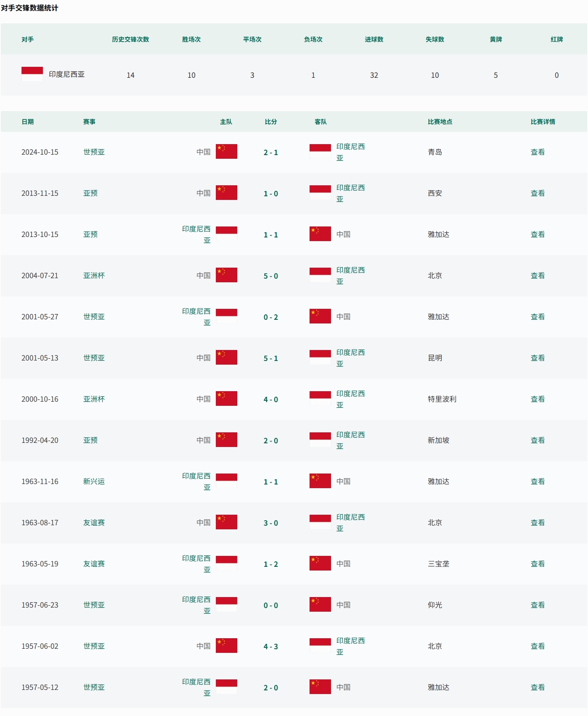Open 查看 link for the 1992-04-20 match
Image resolution: width=588 pixels, height=716 pixels.
coord(537,440)
